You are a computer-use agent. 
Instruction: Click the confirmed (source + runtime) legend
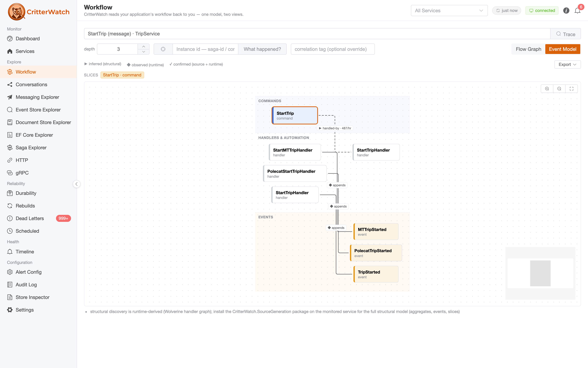click(196, 64)
